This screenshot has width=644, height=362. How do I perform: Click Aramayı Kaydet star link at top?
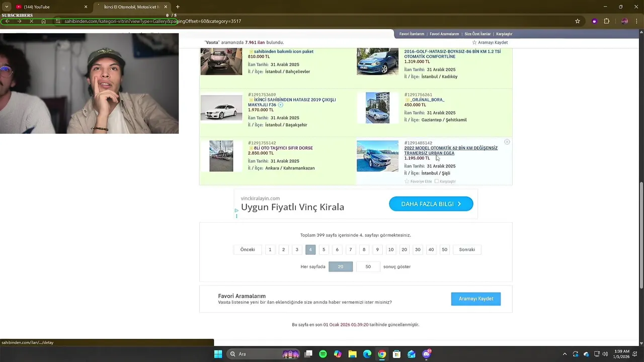490,43
